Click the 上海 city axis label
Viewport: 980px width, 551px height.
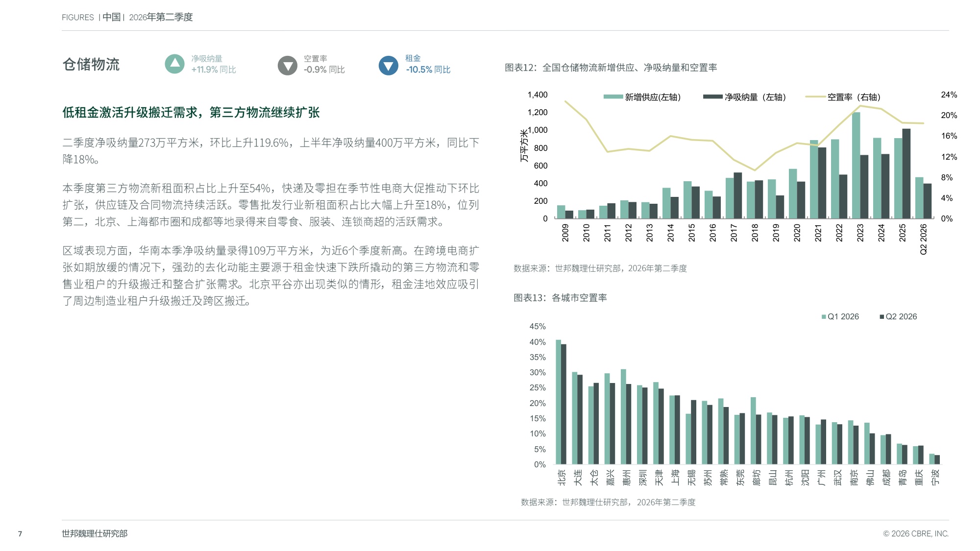point(675,477)
